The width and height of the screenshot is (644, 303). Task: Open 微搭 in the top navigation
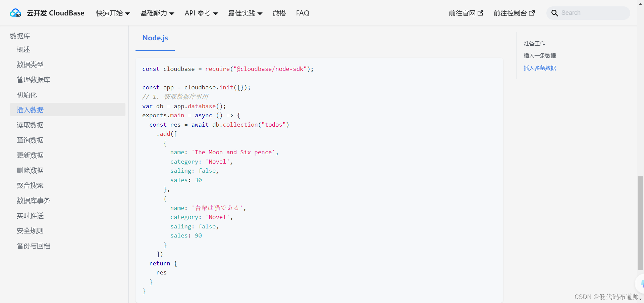(279, 13)
